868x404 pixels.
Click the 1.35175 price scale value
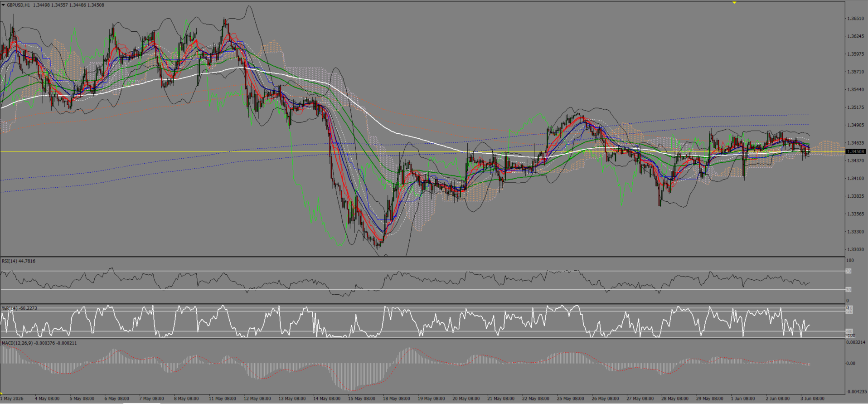[x=856, y=107]
